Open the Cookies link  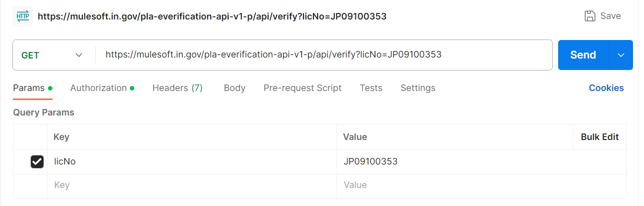click(606, 88)
